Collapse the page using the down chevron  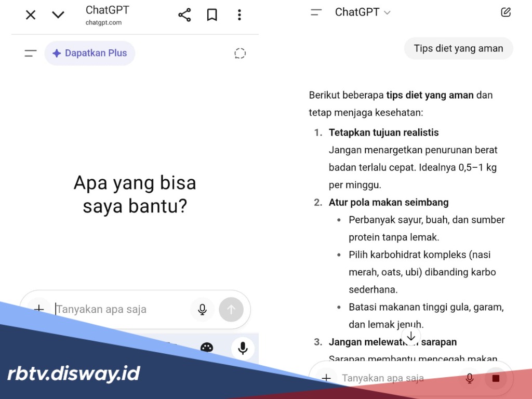pos(58,15)
